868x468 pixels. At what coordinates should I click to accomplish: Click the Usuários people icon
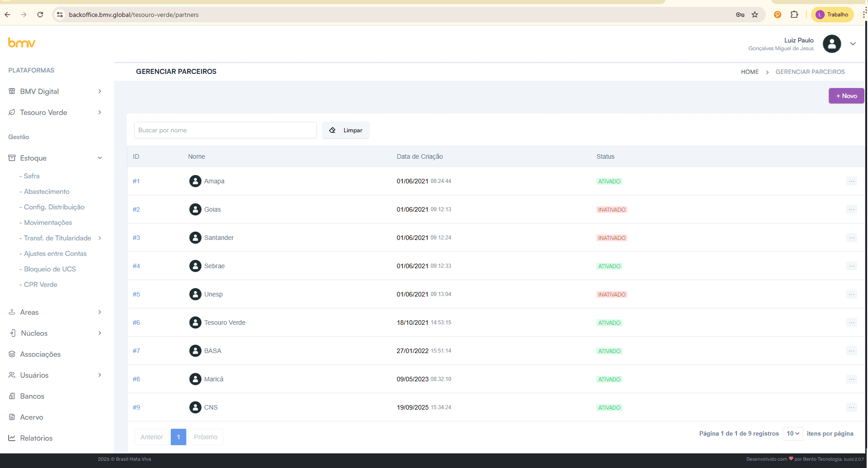[x=12, y=375]
